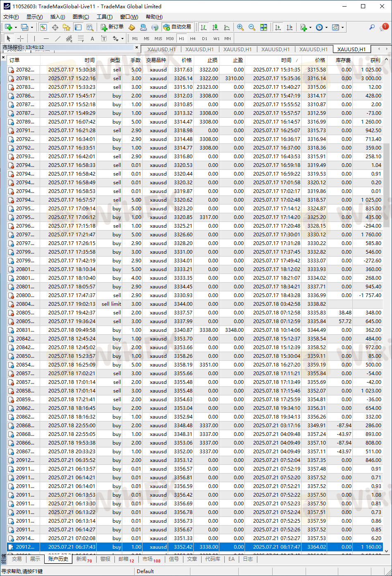Switch to candlestick chart mode
Viewport: 392px width, 576px height.
point(215,27)
